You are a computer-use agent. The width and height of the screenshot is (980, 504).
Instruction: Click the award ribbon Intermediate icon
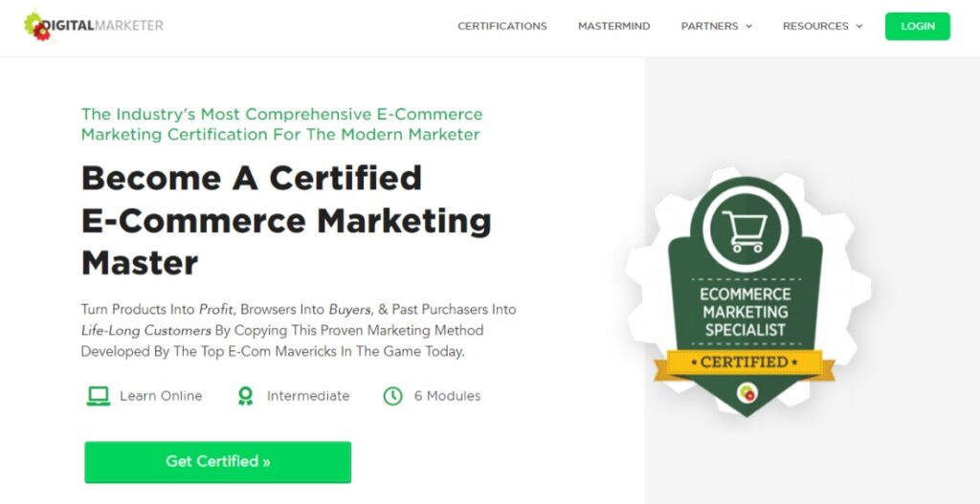246,396
